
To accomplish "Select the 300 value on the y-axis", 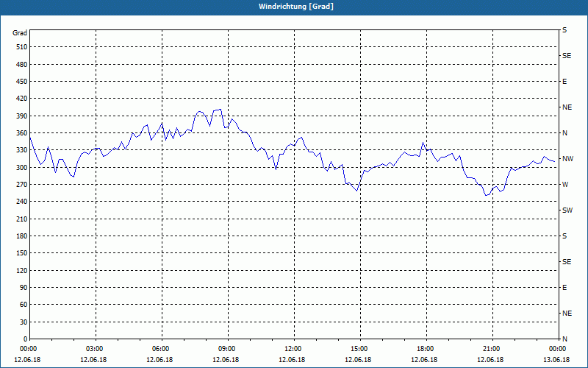I will (22, 168).
